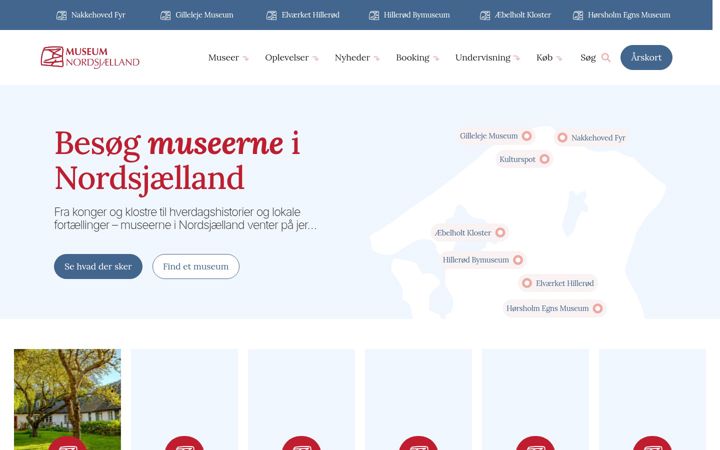The image size is (720, 450).
Task: Click the Se hvad der sker button
Action: click(98, 266)
